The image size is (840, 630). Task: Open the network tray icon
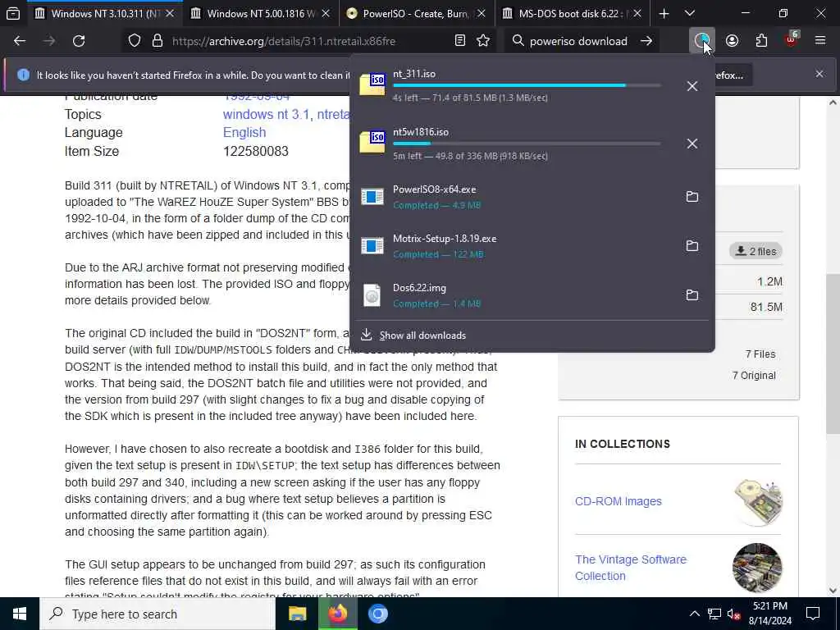click(714, 614)
